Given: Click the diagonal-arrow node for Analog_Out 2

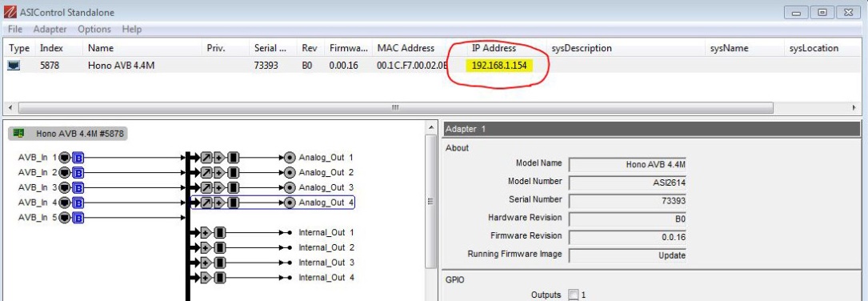Looking at the screenshot, I should pyautogui.click(x=206, y=172).
